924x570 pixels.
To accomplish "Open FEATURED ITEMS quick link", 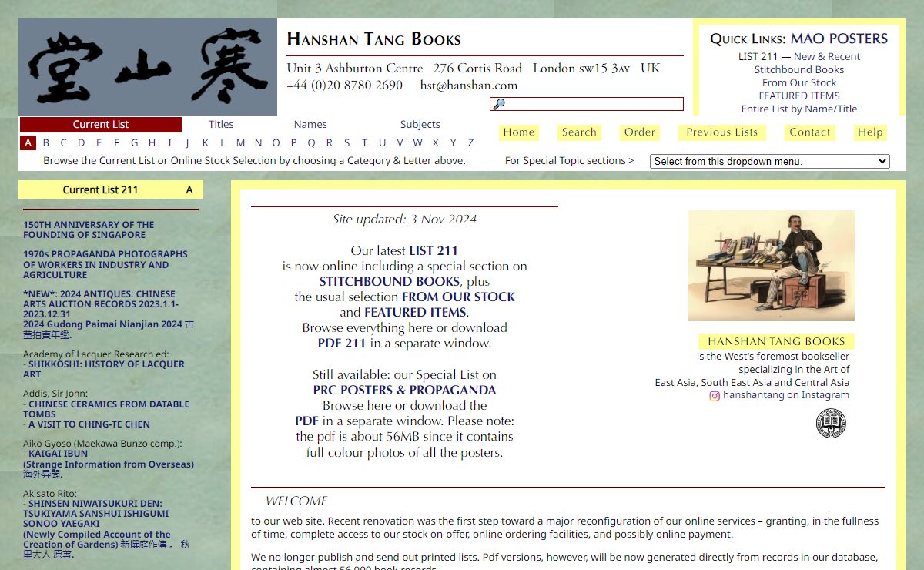I will (799, 96).
